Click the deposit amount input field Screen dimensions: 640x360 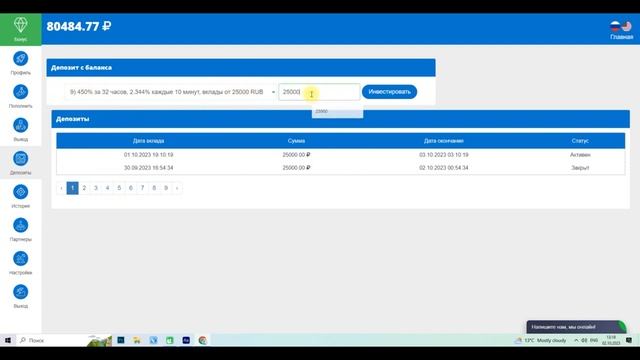319,92
